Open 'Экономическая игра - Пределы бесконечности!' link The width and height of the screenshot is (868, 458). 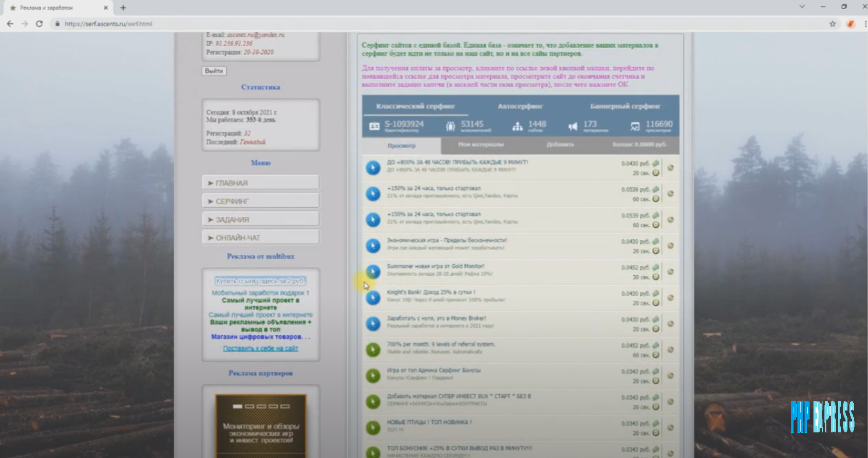click(x=447, y=241)
